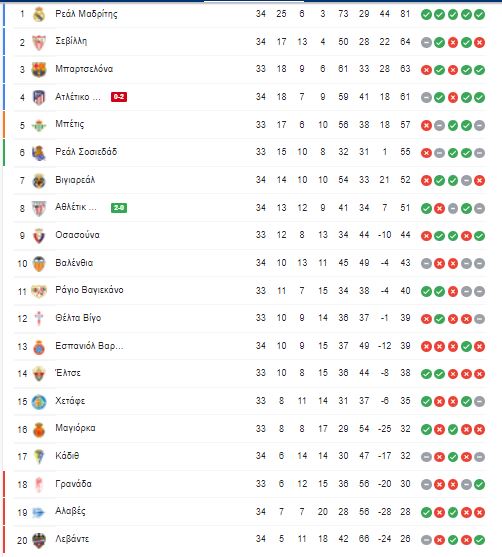The image size is (502, 557).
Task: Click Real Madrid's last green win indicator
Action: (x=479, y=15)
